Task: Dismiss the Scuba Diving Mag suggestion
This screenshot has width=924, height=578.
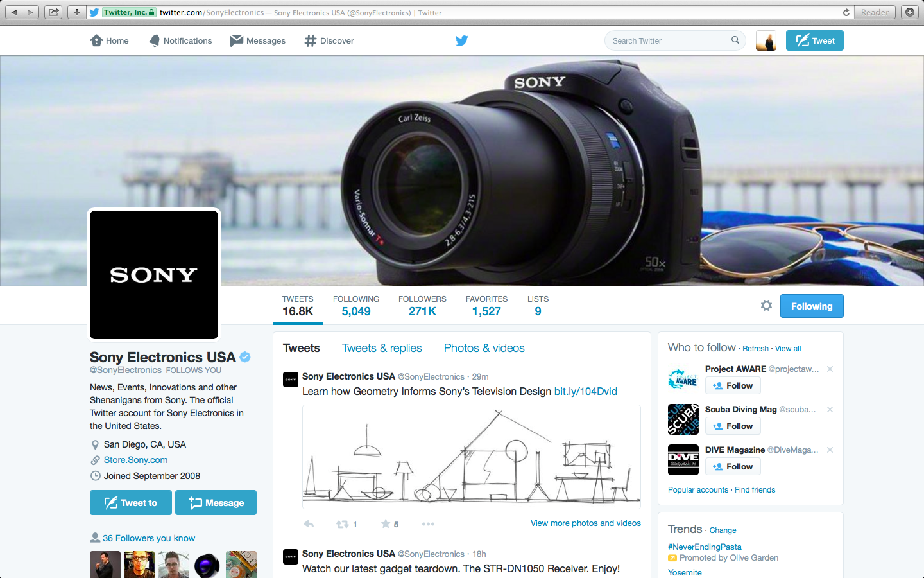Action: [x=830, y=409]
